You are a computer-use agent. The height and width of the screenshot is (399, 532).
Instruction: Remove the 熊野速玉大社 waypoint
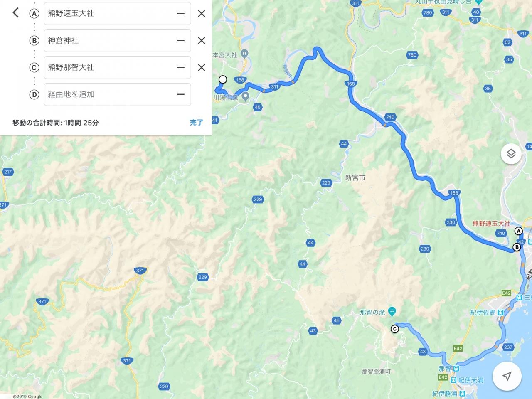tap(202, 13)
